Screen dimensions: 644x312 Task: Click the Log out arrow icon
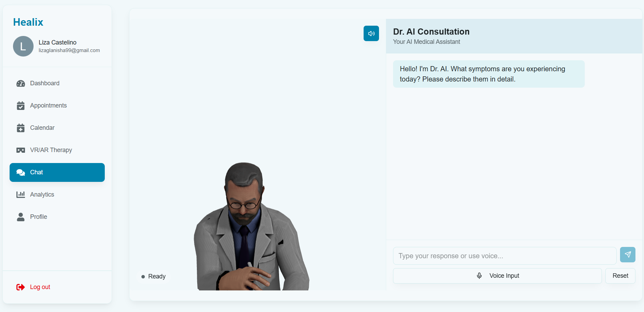(21, 287)
